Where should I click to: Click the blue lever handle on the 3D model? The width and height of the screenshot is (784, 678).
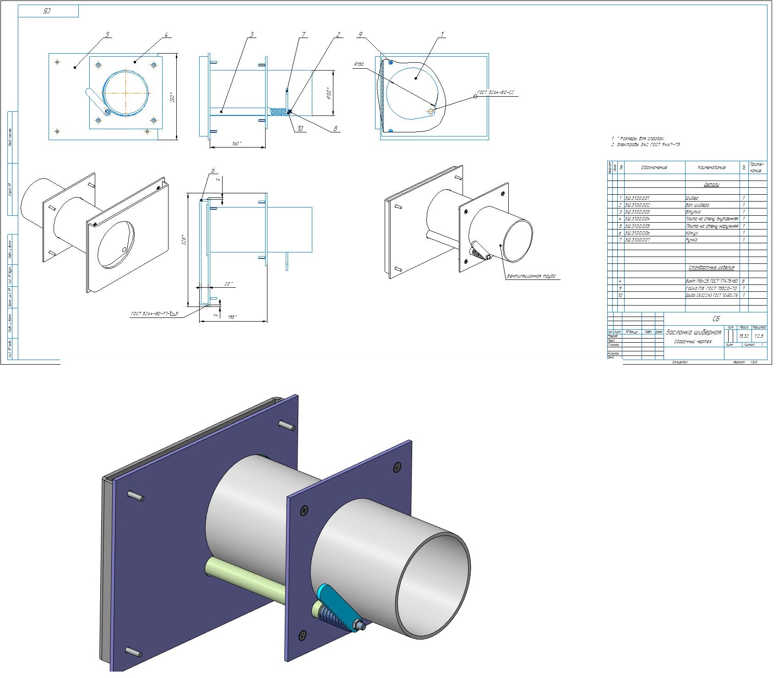(339, 608)
